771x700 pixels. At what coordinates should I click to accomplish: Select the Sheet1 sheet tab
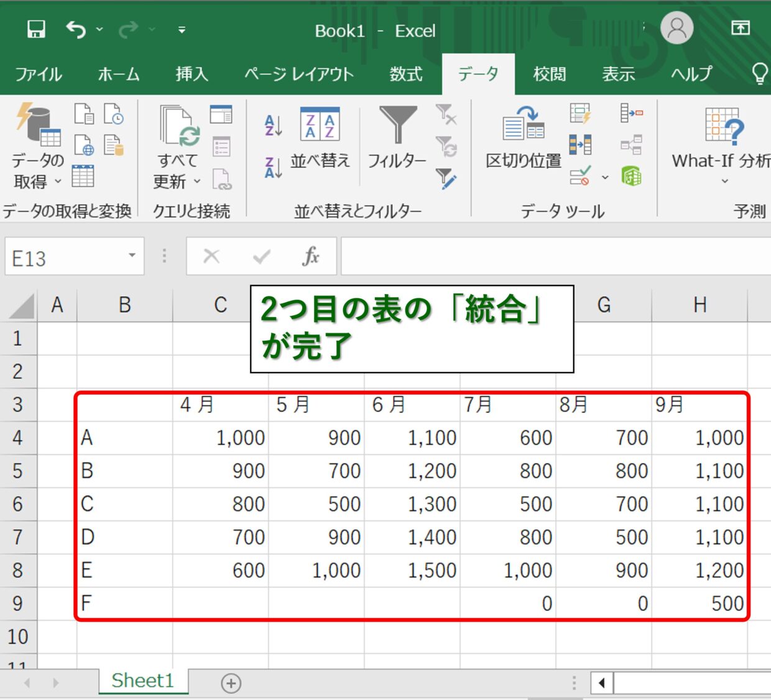143,681
